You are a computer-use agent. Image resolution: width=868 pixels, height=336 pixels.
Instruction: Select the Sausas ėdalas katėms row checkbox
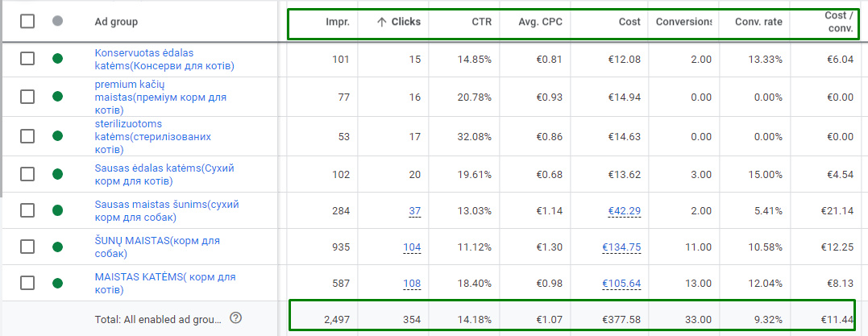(x=27, y=174)
